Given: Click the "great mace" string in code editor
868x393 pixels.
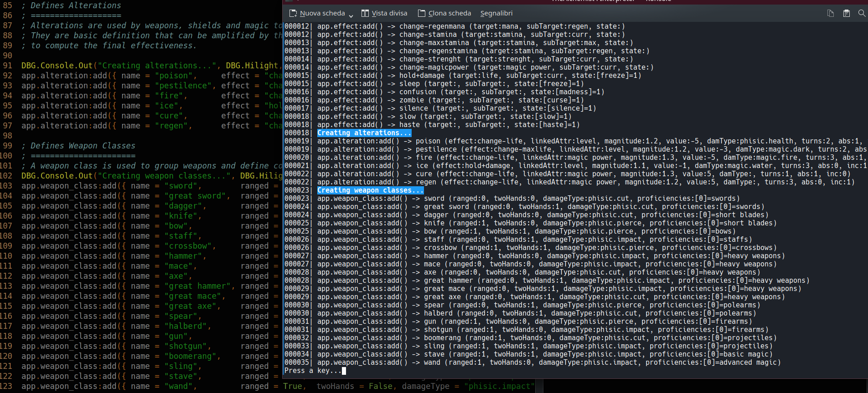Looking at the screenshot, I should [x=193, y=296].
